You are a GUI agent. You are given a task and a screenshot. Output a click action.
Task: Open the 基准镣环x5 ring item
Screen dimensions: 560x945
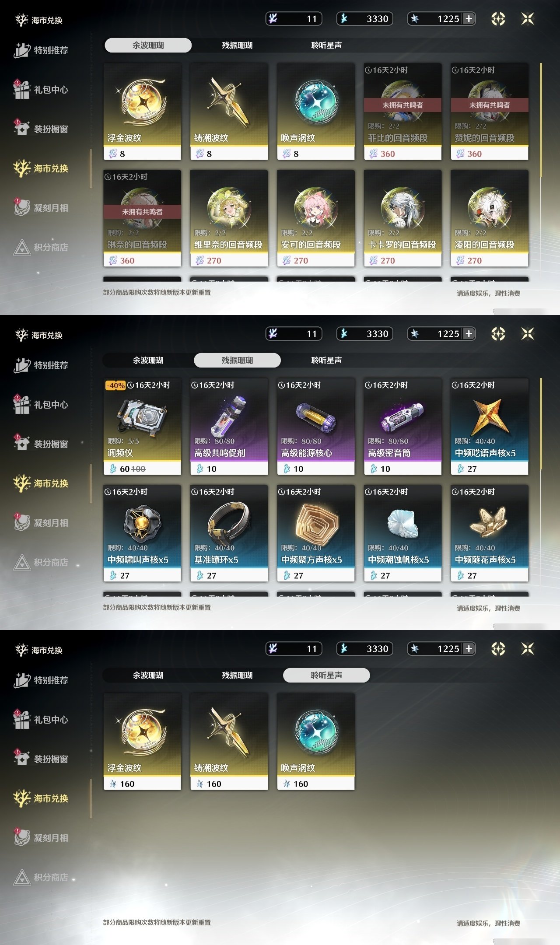[229, 533]
